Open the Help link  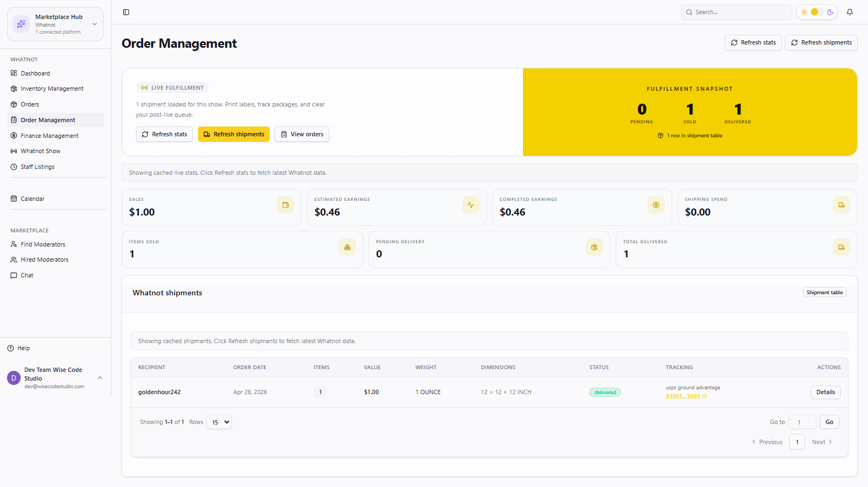coord(18,348)
